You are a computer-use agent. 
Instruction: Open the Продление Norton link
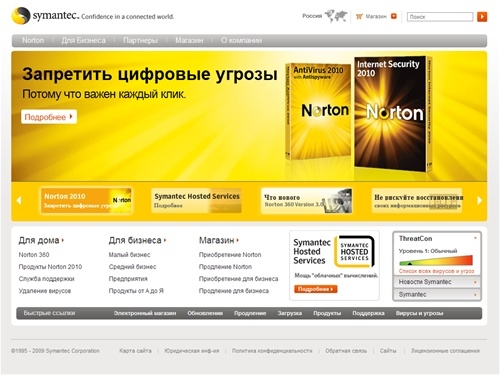tap(225, 267)
